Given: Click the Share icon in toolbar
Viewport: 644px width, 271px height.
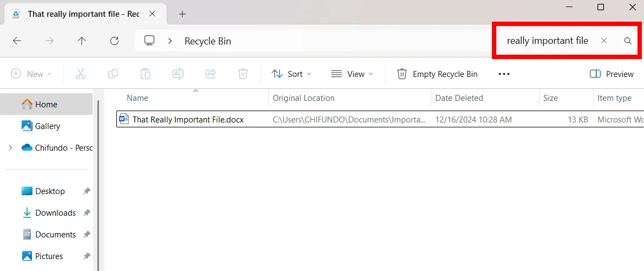Looking at the screenshot, I should click(x=211, y=74).
